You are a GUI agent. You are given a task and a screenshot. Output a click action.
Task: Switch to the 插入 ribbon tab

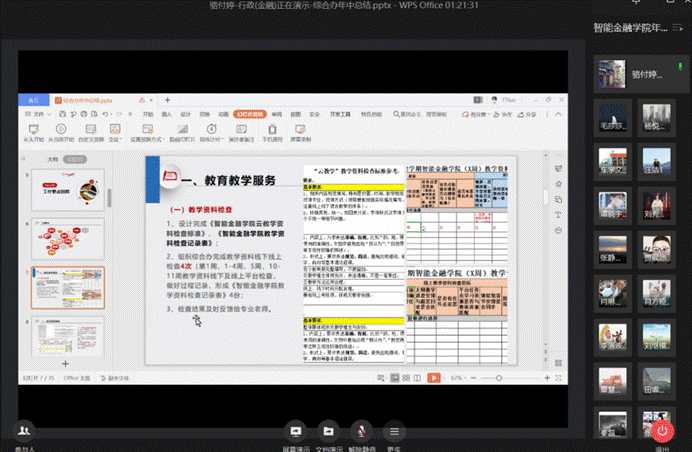[166, 114]
